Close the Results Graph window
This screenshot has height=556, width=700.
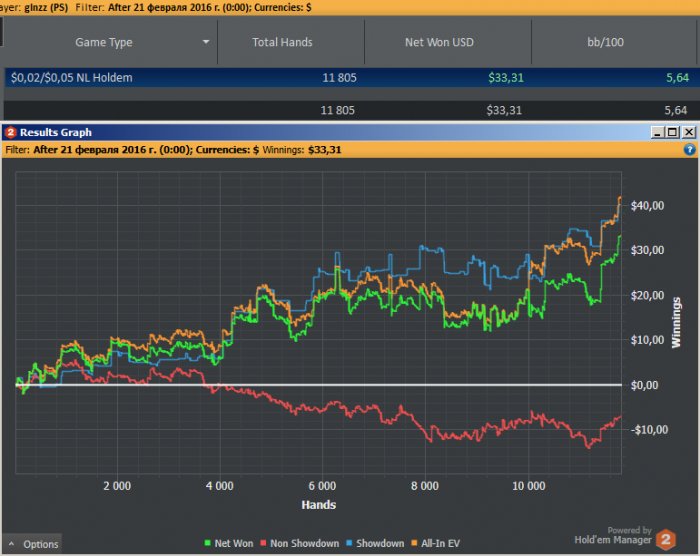coord(688,132)
